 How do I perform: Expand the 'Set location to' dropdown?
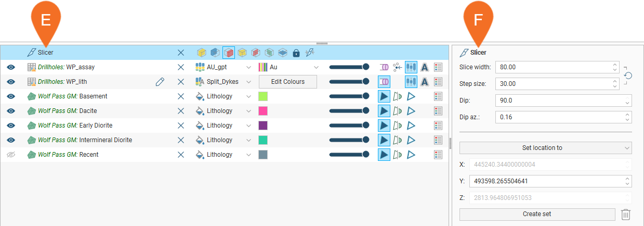[545, 148]
